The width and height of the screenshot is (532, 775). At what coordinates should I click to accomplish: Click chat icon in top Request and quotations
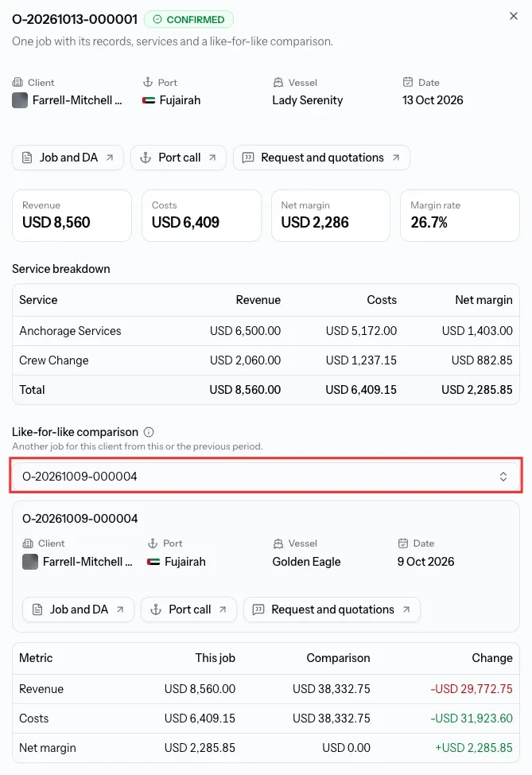(248, 158)
